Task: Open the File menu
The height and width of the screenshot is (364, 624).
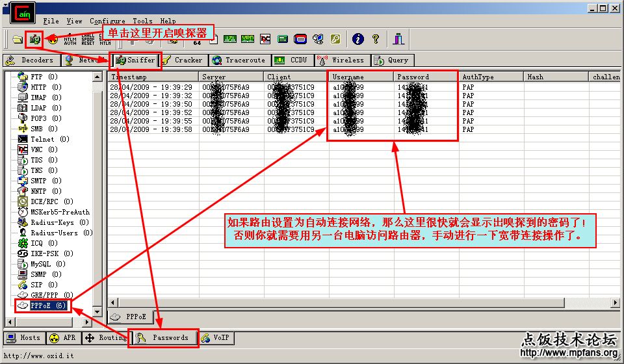Action: tap(51, 21)
